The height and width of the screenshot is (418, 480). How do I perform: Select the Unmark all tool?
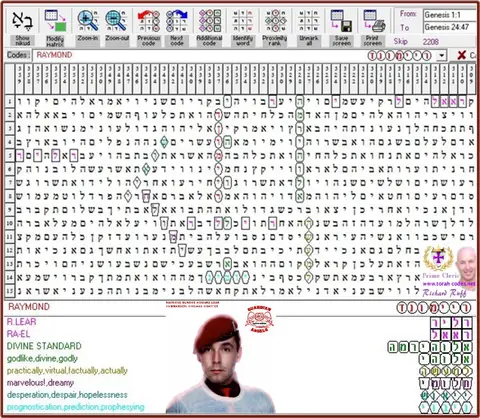[x=309, y=28]
